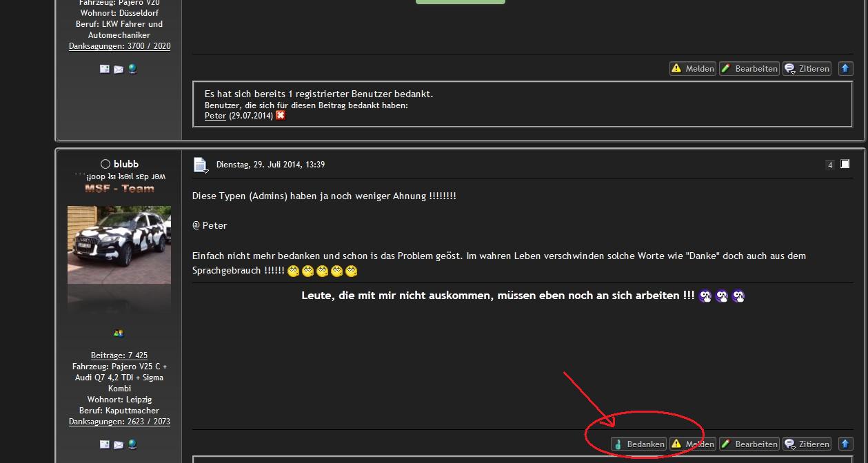Open blubb's Danksagungen: 2623 / 2073 link
868x463 pixels.
pos(119,422)
